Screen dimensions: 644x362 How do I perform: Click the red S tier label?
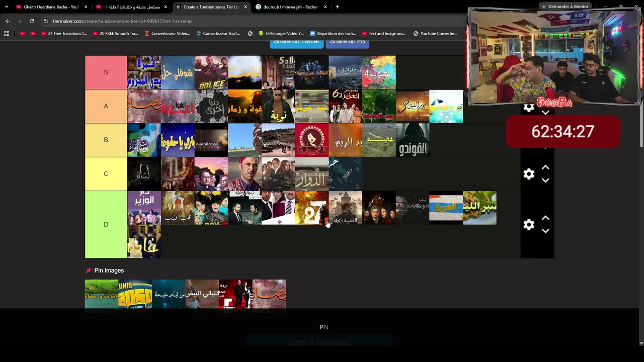(x=106, y=72)
